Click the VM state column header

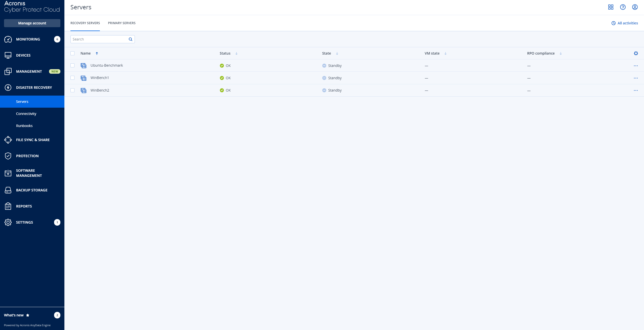(x=432, y=53)
